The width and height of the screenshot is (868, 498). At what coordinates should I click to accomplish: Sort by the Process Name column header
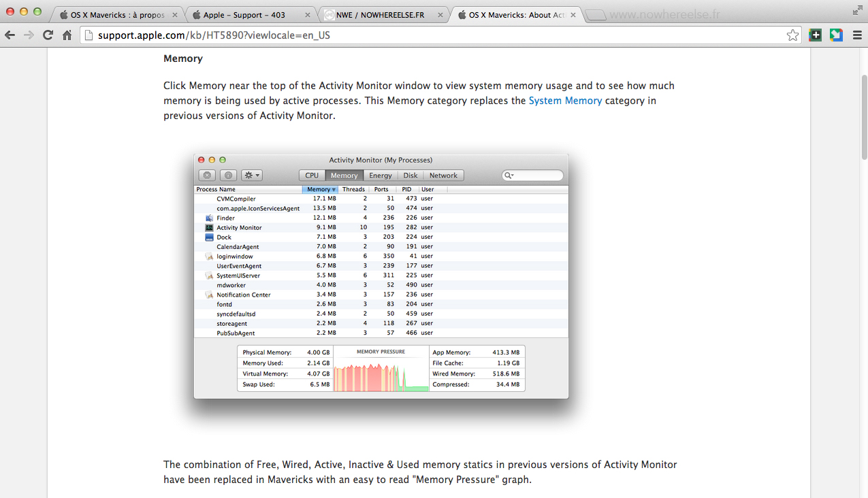pos(248,189)
